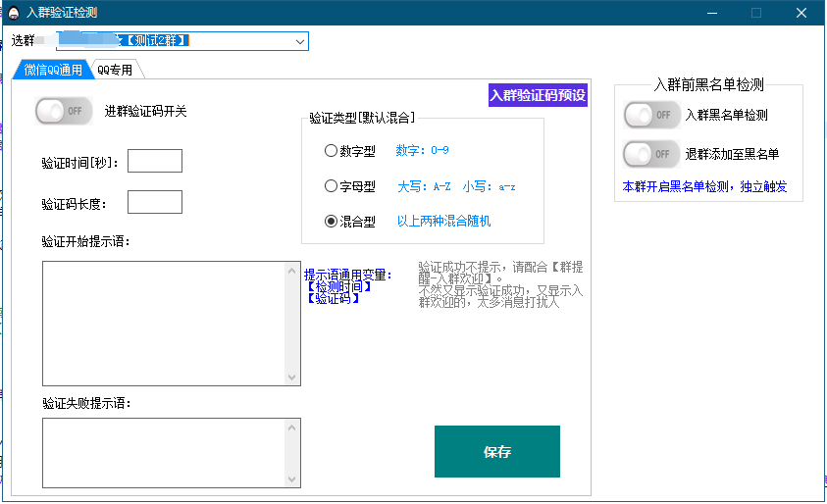Click the app icon in the title bar
Screen dimensions: 827x504
tap(14, 13)
